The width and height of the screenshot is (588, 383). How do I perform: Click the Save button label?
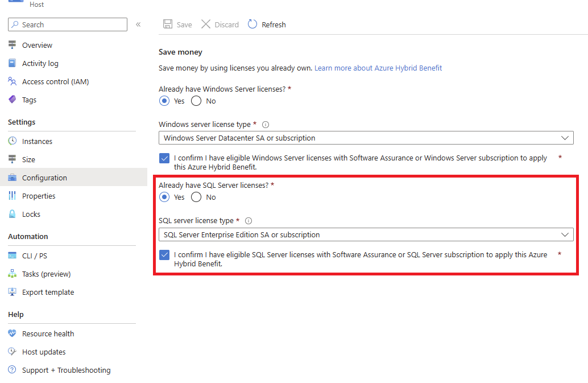[184, 25]
